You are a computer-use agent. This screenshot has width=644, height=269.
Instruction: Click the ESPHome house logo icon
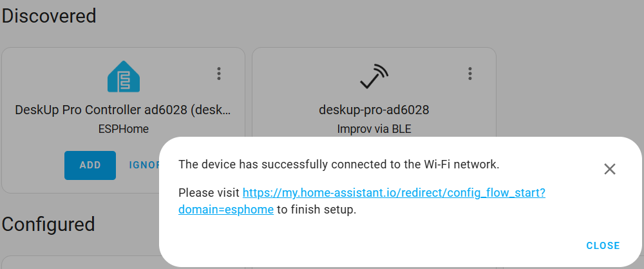[124, 77]
